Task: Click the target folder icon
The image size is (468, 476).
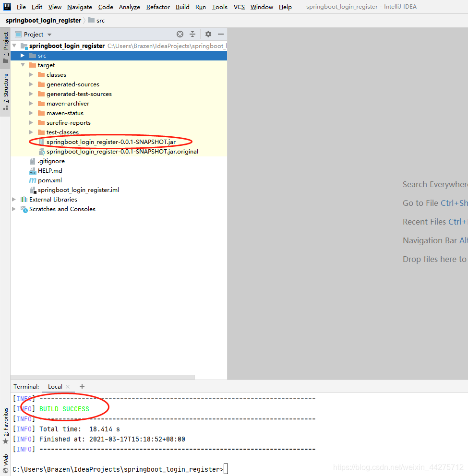Action: pyautogui.click(x=33, y=65)
